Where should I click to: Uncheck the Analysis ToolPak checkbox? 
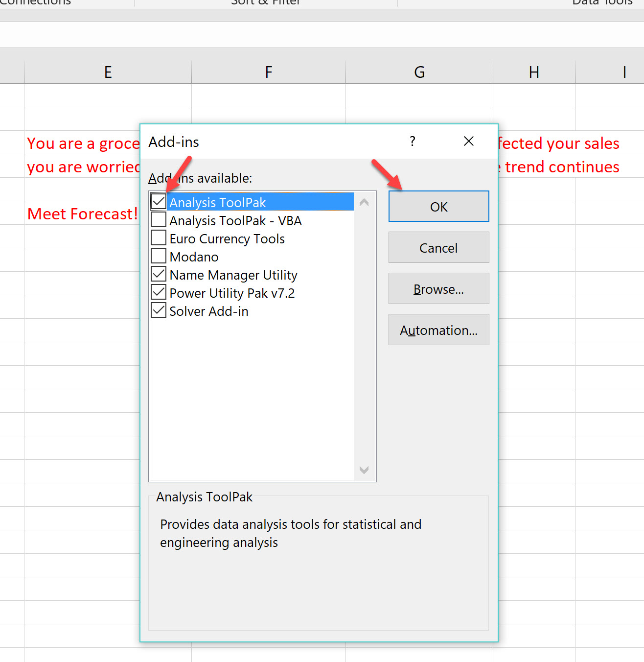coord(158,201)
